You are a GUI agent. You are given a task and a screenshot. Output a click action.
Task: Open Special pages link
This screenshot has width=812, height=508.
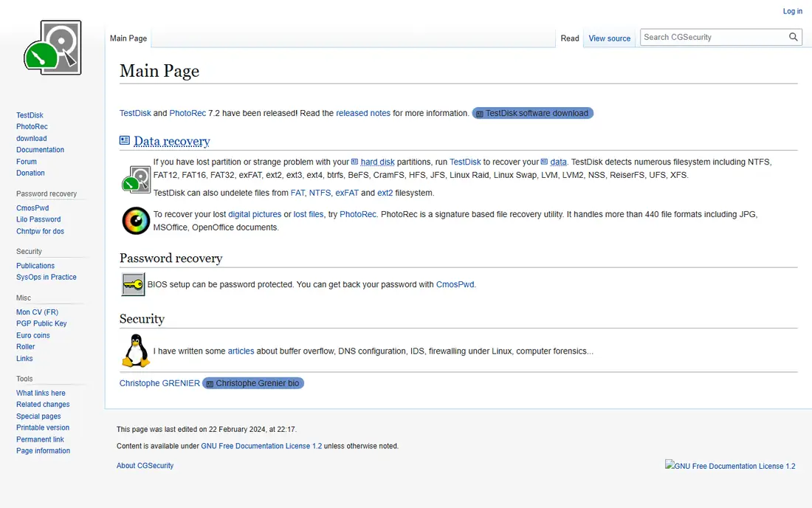click(38, 416)
